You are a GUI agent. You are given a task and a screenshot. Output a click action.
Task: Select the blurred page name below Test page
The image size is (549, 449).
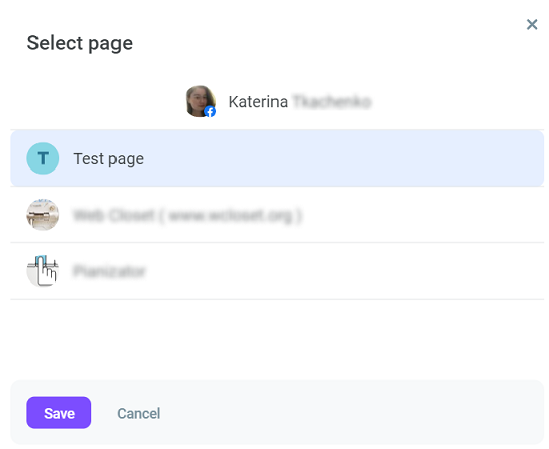[187, 215]
